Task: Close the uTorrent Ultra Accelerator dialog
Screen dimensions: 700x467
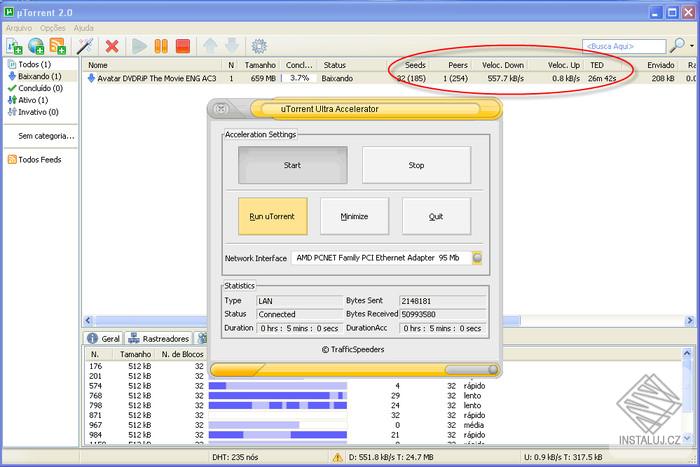Action: pos(221,108)
